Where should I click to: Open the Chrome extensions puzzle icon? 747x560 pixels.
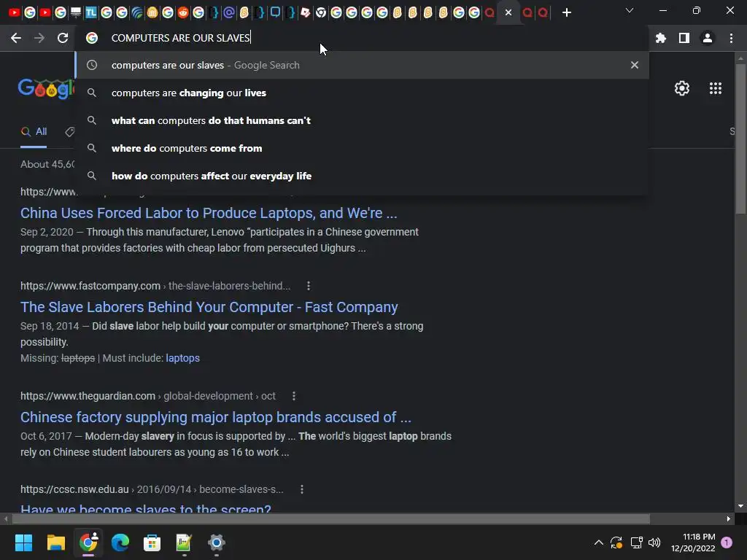coord(661,38)
